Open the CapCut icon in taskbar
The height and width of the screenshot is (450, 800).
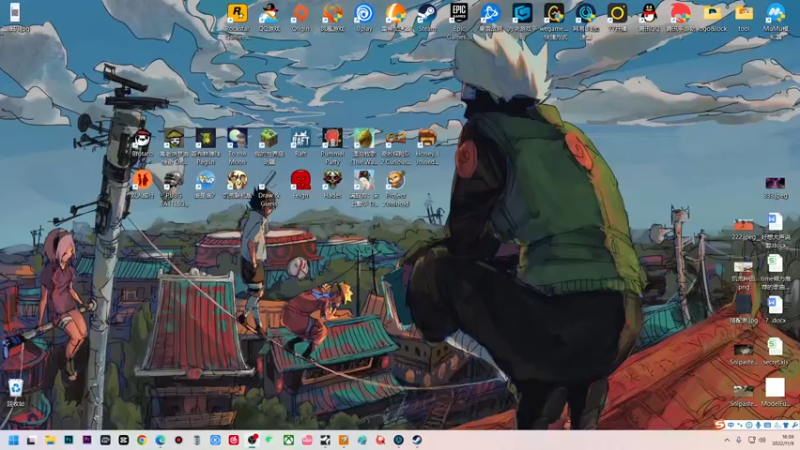[x=123, y=440]
